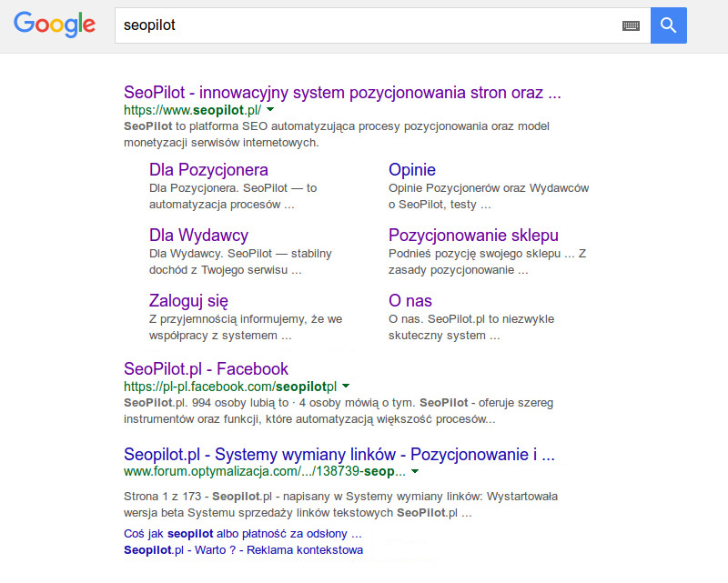Screen dimensions: 728x583
Task: Open the on-screen keyboard input icon
Action: pyautogui.click(x=632, y=25)
